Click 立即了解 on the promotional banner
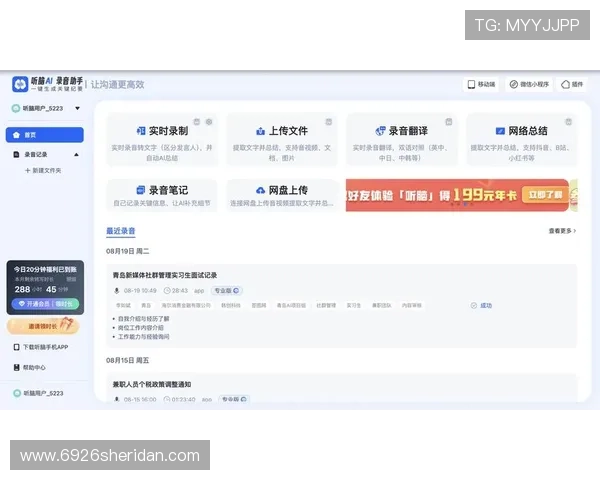This screenshot has height=480, width=600. 545,195
